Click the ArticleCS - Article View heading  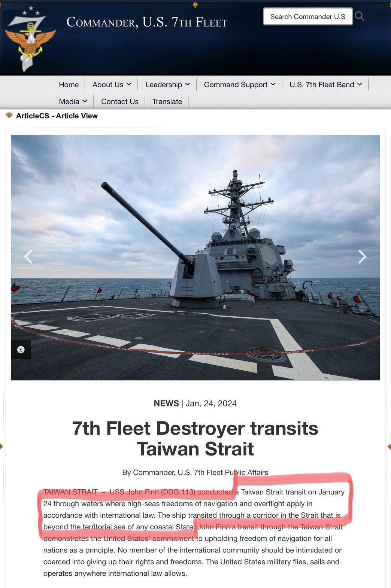[x=57, y=116]
